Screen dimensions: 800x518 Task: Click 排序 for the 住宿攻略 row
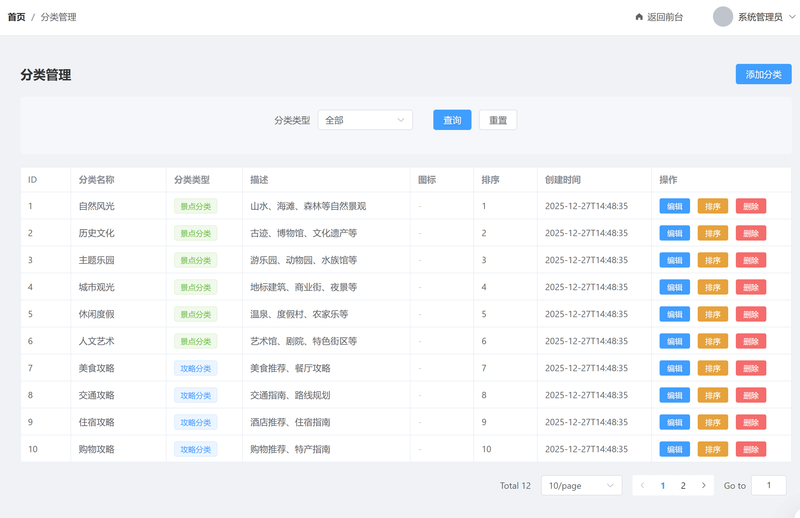pyautogui.click(x=712, y=422)
